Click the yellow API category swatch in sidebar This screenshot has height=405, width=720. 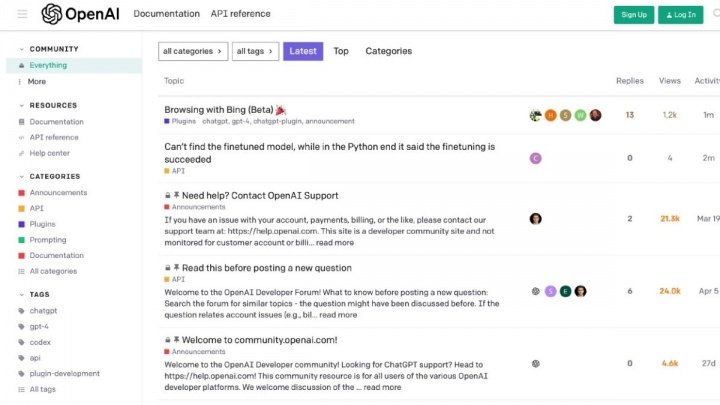point(21,208)
